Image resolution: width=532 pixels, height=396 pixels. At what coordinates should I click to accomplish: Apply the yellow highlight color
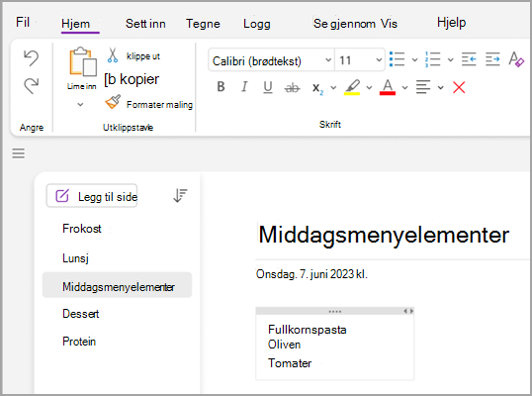click(352, 87)
